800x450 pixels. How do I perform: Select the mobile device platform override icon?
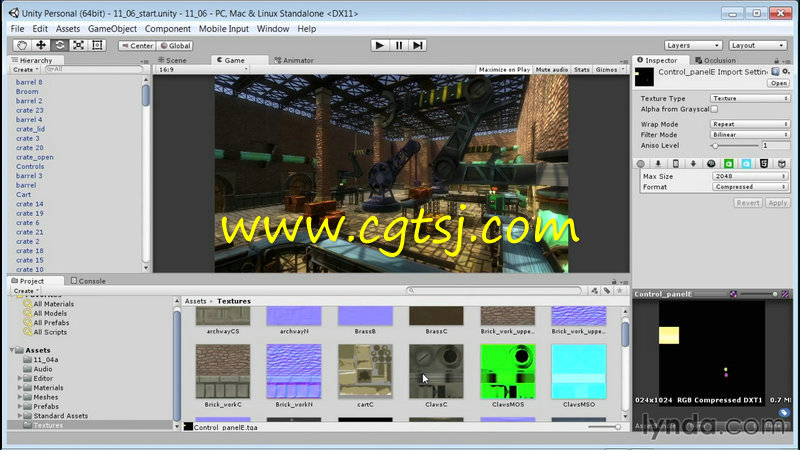coord(676,164)
